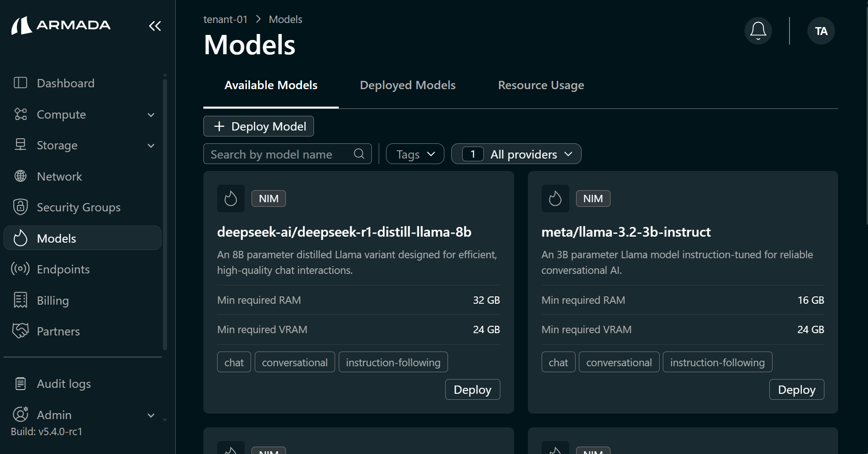Screen dimensions: 868x454
Task: Click the Deploy Model button
Action: pyautogui.click(x=258, y=126)
